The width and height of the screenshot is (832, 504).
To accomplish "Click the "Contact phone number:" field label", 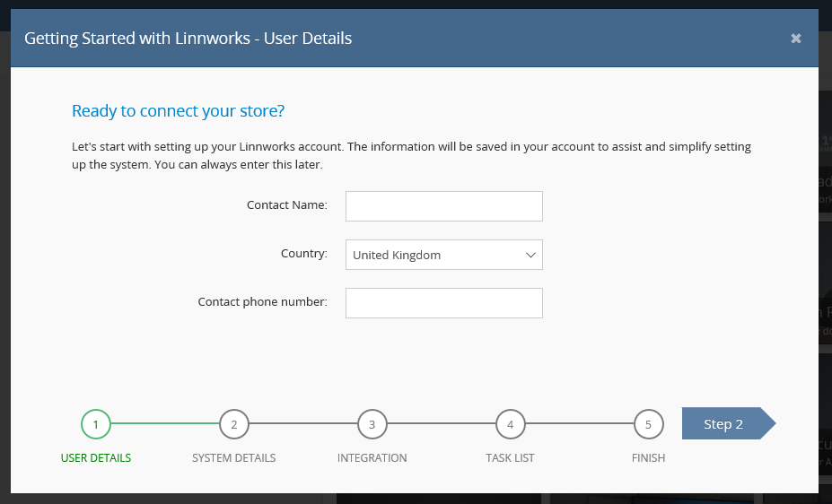I will pos(262,302).
